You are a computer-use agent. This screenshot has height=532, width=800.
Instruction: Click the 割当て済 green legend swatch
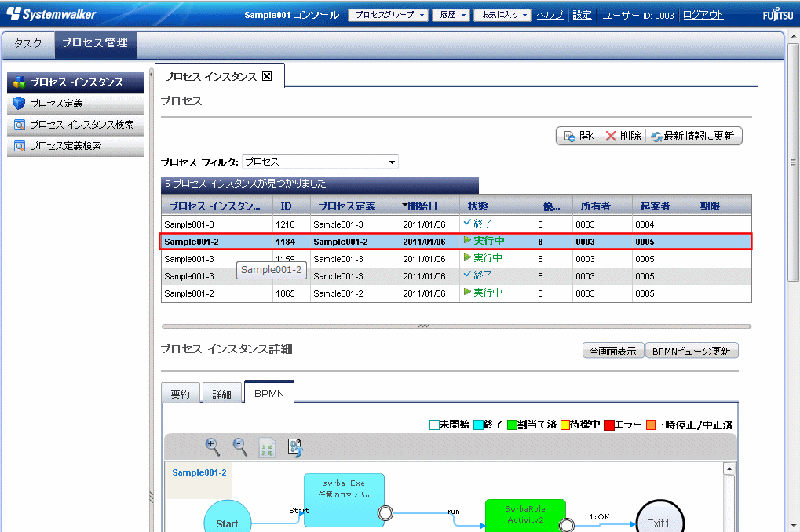point(512,425)
